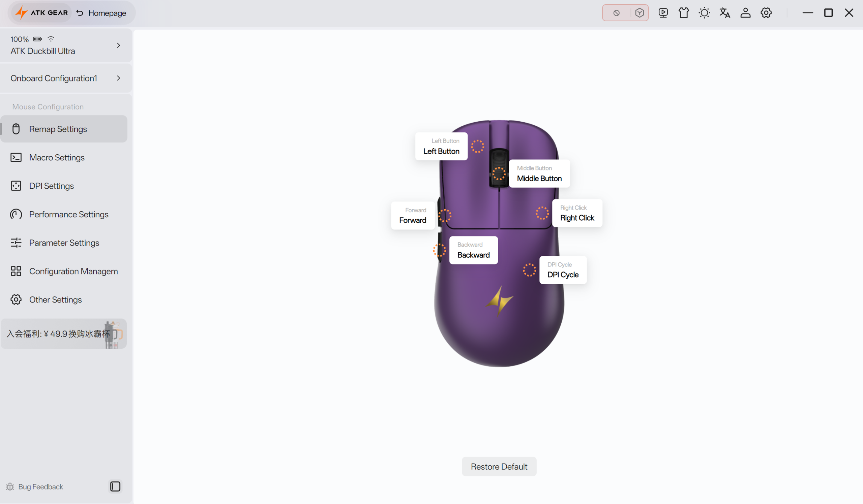Collapse the sidebar with the panel icon
The height and width of the screenshot is (504, 863).
point(115,486)
